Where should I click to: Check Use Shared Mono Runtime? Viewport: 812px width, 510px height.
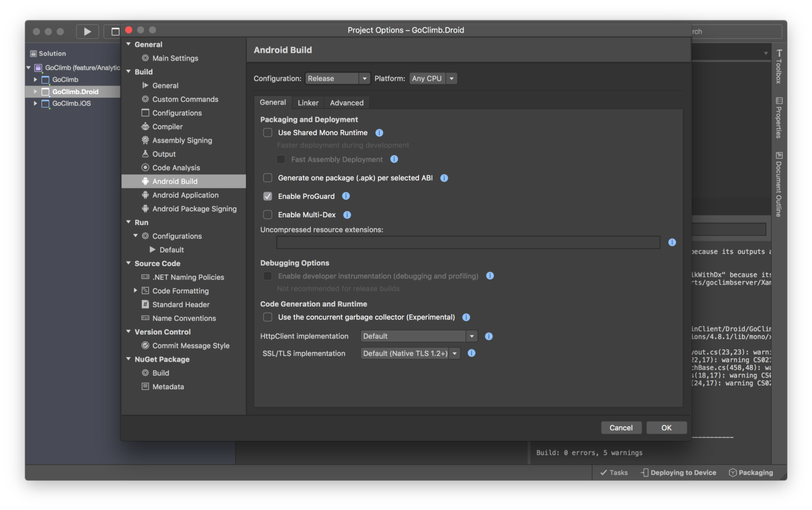tap(267, 133)
